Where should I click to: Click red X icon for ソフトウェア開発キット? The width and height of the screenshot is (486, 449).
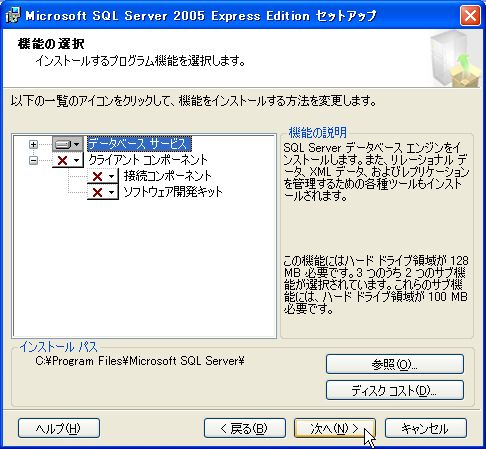pos(97,192)
